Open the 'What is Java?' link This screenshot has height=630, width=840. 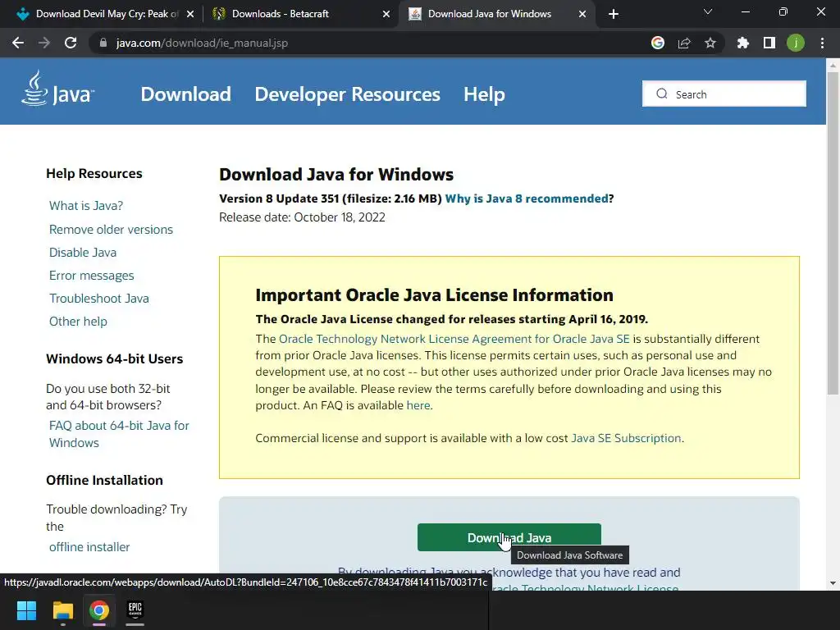[x=86, y=206]
